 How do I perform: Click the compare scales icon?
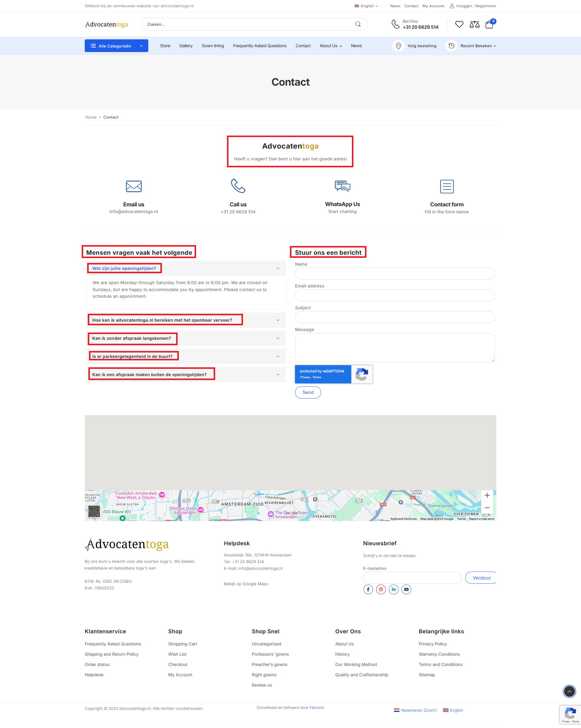pos(474,24)
